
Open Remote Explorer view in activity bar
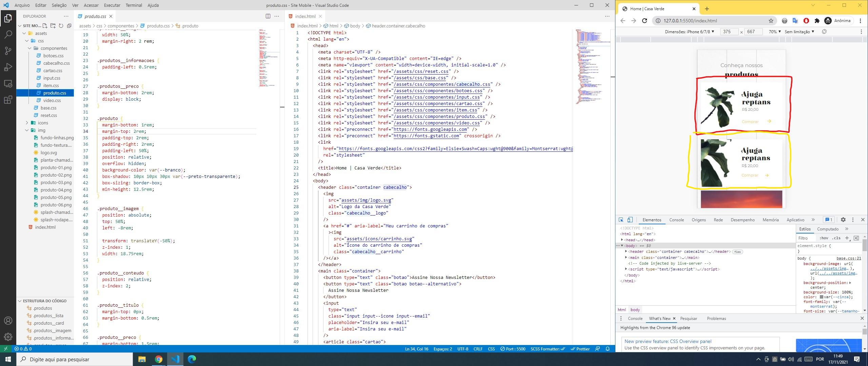(x=8, y=83)
